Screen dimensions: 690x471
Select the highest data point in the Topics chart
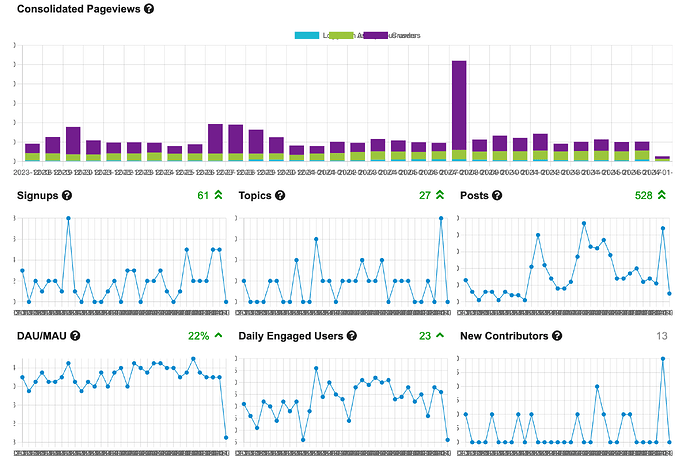pyautogui.click(x=441, y=218)
